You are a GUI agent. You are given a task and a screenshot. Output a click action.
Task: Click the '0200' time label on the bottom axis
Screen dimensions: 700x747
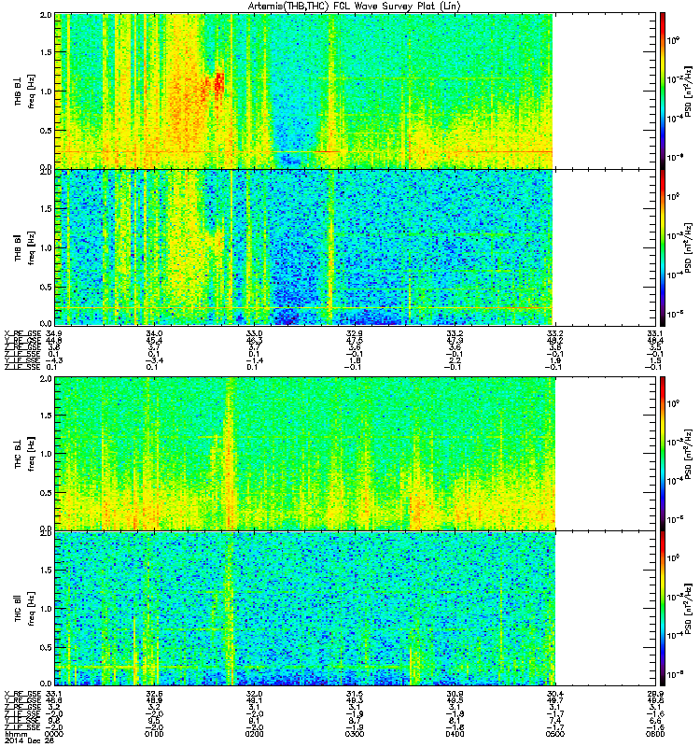point(254,734)
